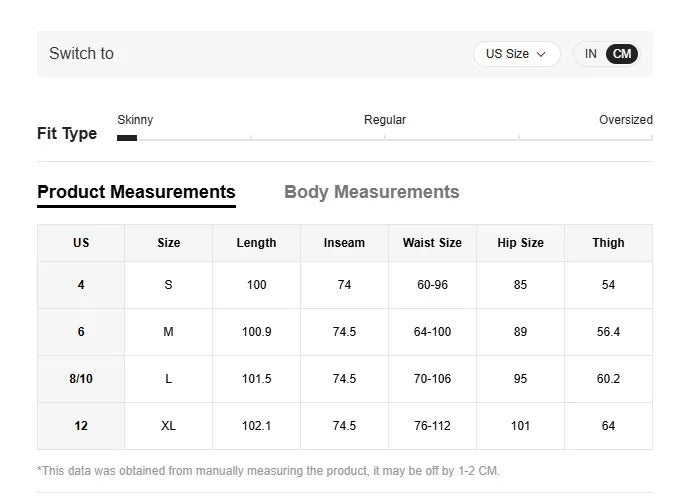
Task: Click the Oversized fit label
Action: [x=626, y=120]
